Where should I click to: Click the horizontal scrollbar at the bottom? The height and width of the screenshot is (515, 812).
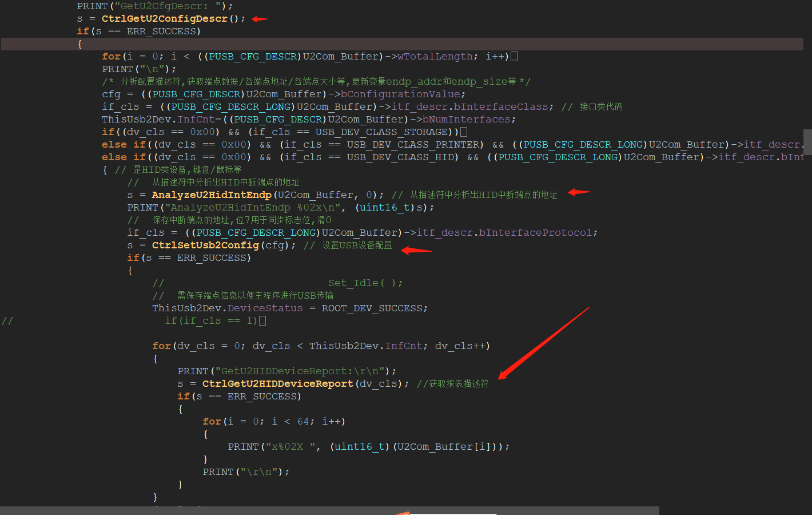point(329,510)
